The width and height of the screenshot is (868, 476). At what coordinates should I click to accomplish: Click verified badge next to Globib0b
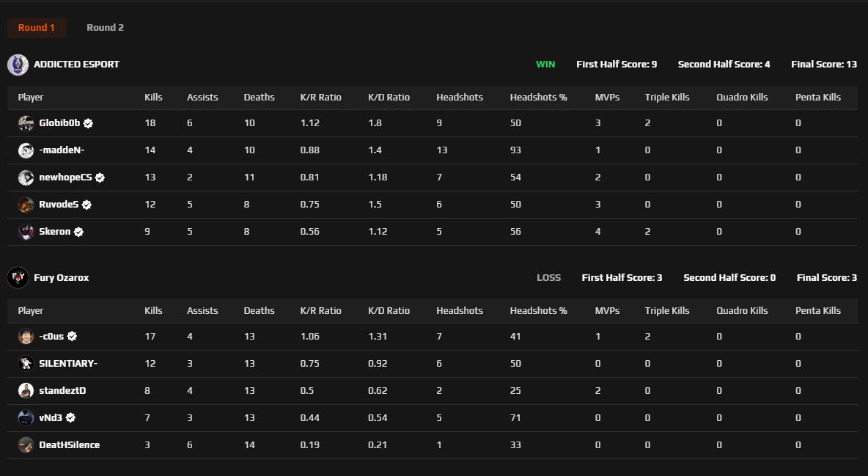click(88, 123)
